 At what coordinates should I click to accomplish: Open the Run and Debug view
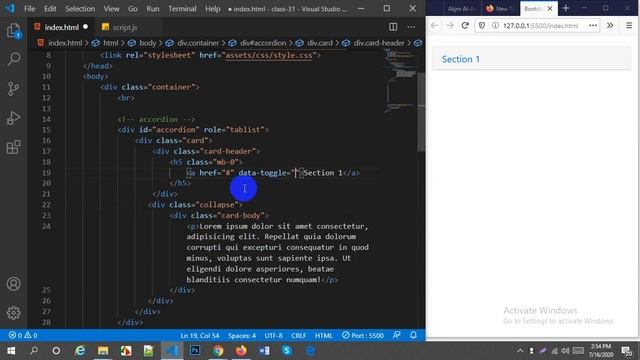click(13, 118)
